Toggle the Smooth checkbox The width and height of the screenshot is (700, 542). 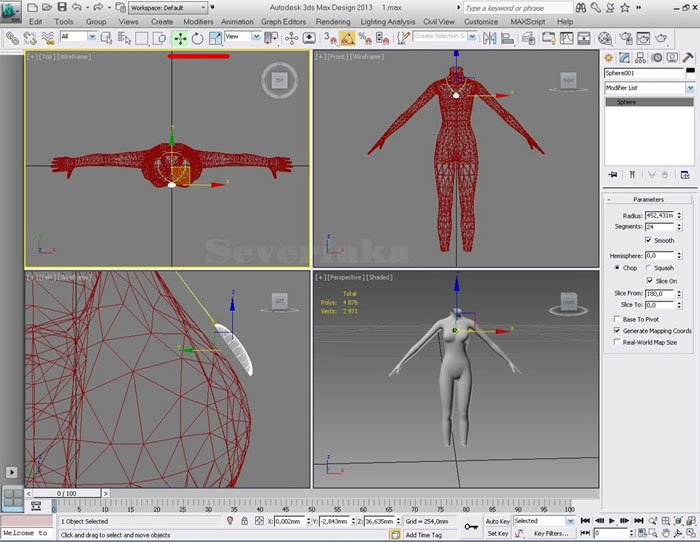649,240
